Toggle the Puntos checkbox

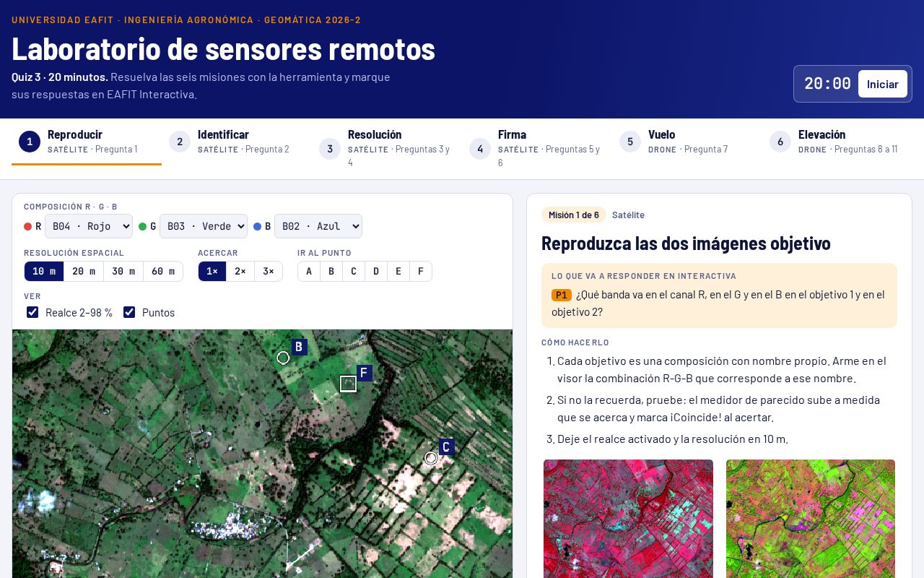tap(129, 312)
